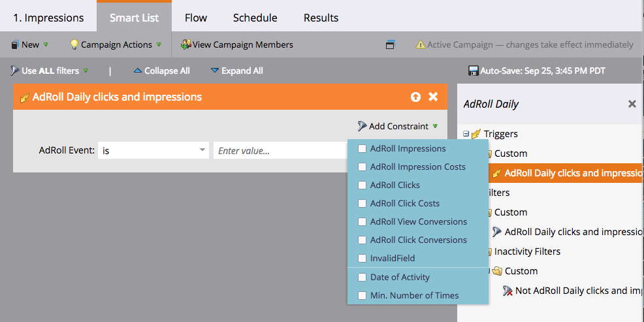The width and height of the screenshot is (644, 322).
Task: Click View Campaign Members button
Action: (237, 44)
